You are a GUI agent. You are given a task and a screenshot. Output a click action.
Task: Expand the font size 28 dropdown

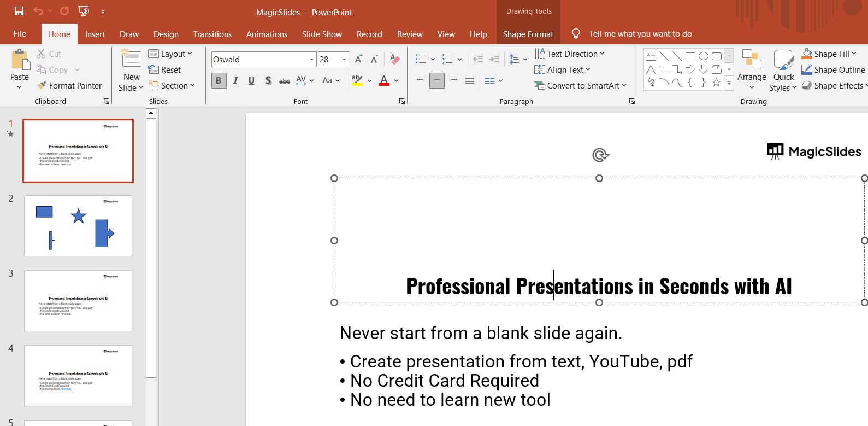coord(344,59)
